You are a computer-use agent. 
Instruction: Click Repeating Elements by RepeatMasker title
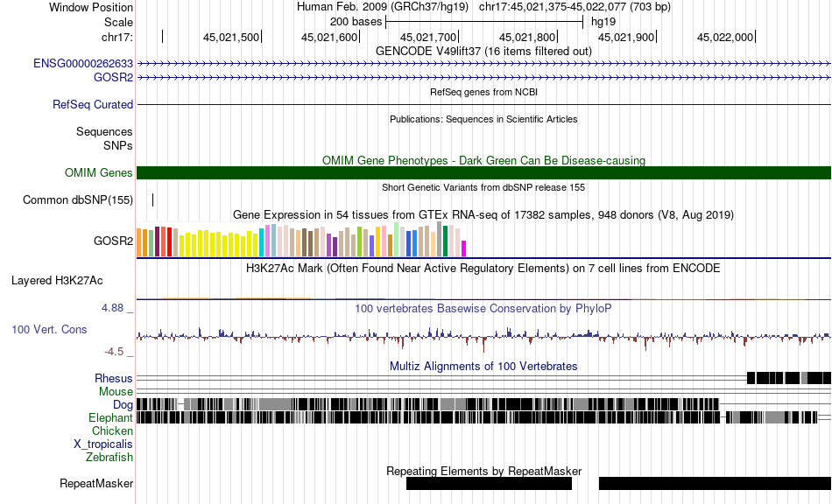click(x=484, y=471)
